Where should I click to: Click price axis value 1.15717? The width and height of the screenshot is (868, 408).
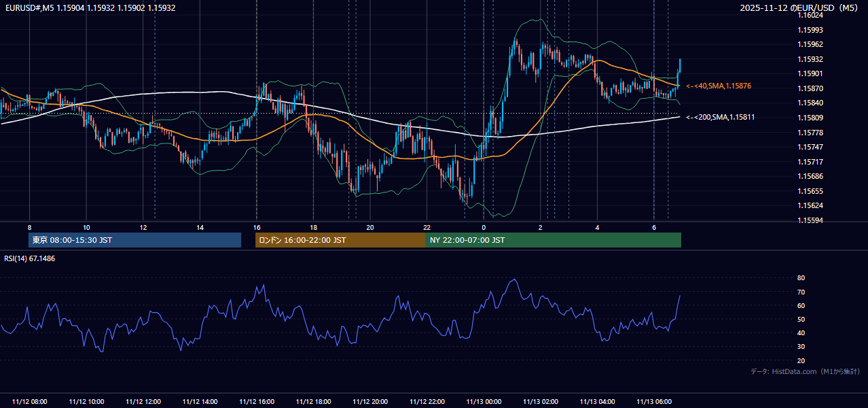click(810, 162)
